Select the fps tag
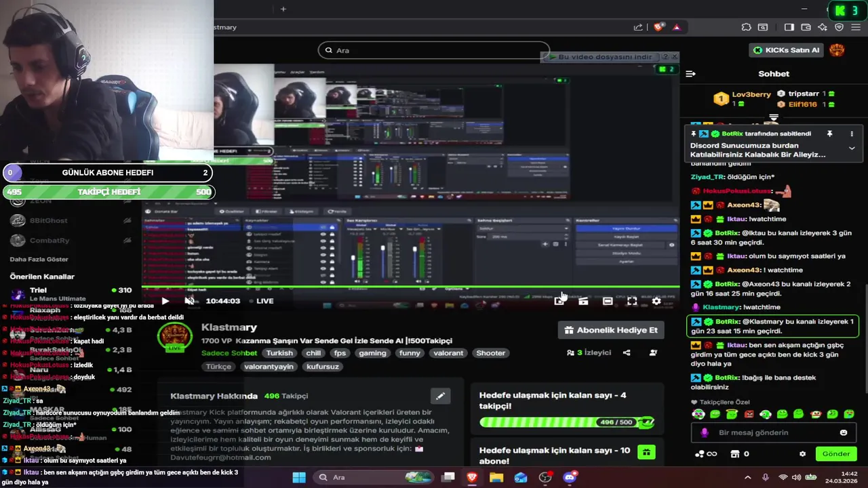Screen dimensions: 868x488 340,353
